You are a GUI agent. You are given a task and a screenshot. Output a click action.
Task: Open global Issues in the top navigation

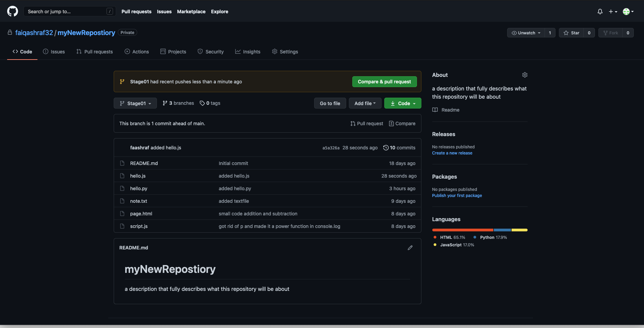(164, 12)
